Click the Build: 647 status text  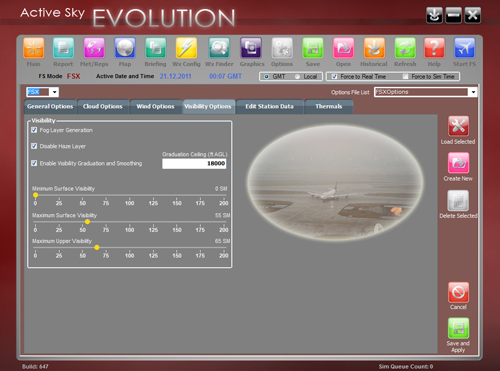(35, 366)
